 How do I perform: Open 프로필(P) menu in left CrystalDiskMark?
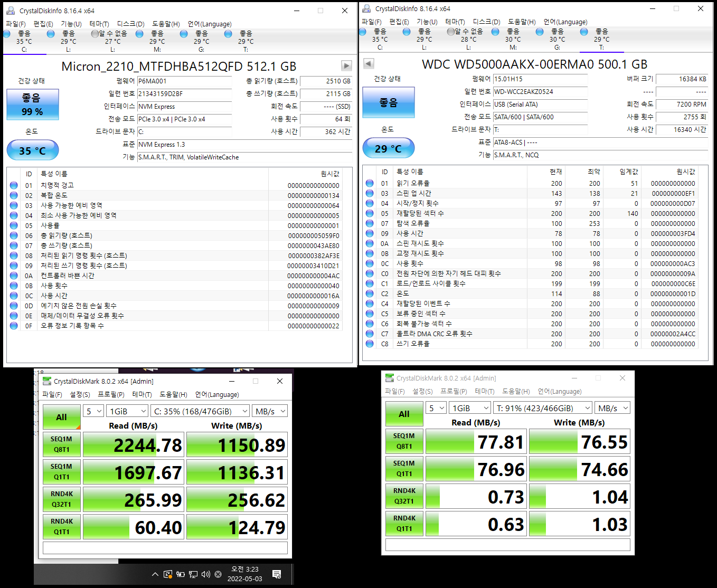(111, 394)
